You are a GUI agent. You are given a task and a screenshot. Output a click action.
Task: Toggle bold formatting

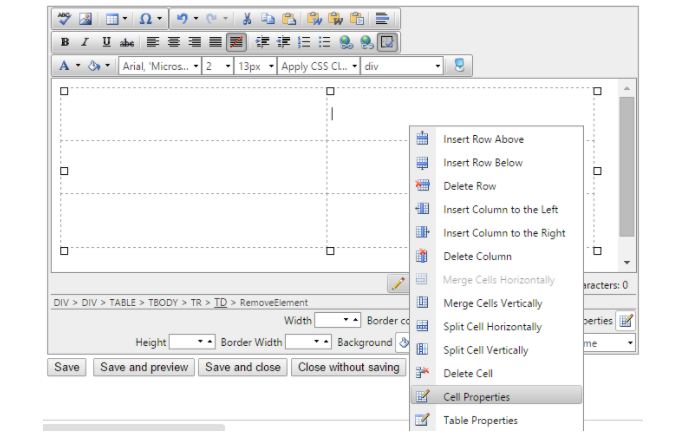(65, 42)
